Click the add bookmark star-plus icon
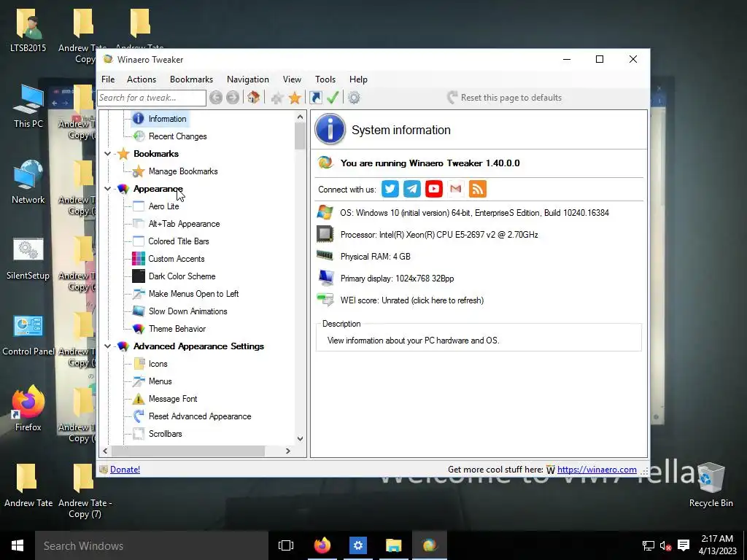This screenshot has height=560, width=747. point(276,98)
